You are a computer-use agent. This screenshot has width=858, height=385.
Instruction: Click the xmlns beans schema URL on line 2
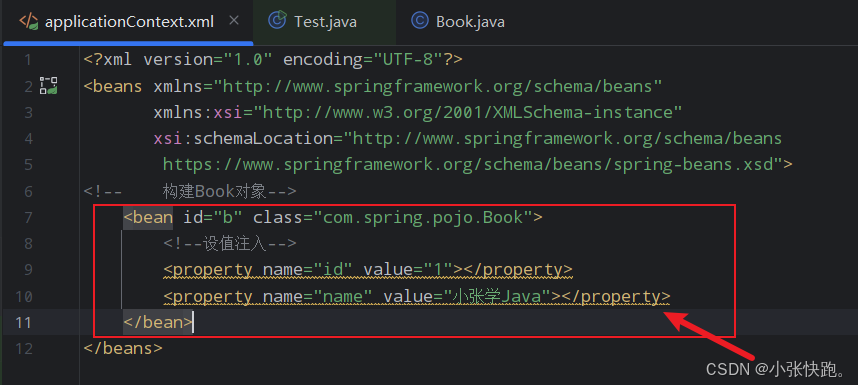coord(438,86)
